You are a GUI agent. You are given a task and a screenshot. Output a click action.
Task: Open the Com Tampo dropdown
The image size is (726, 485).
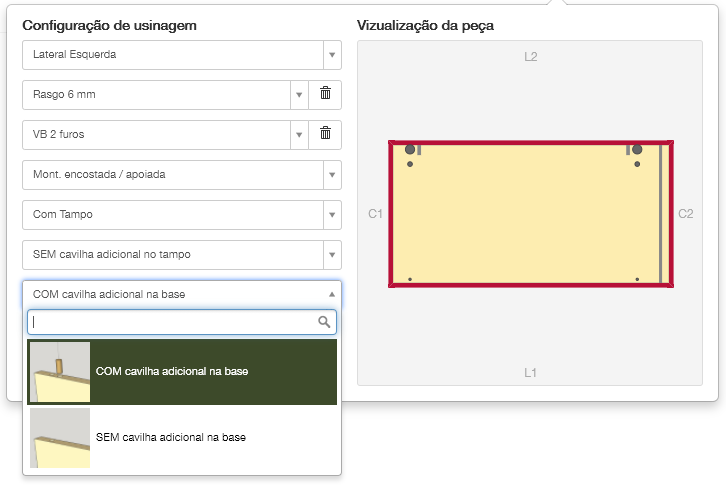181,214
